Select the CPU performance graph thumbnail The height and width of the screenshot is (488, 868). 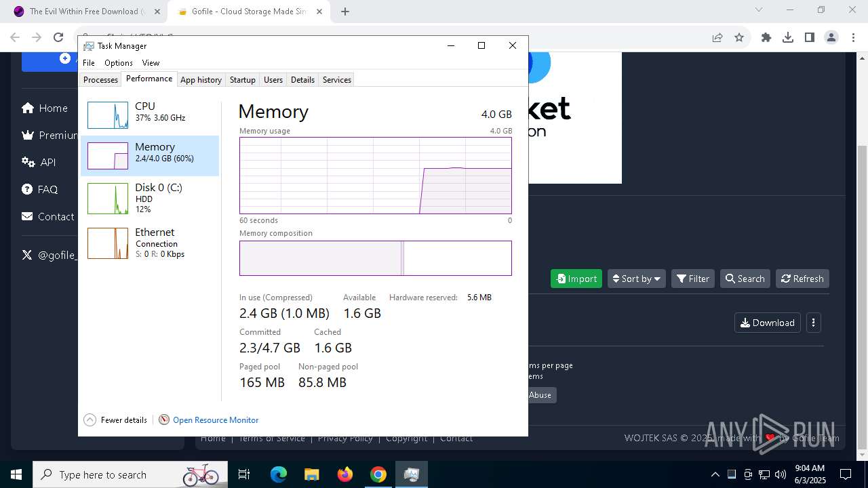[x=108, y=115]
